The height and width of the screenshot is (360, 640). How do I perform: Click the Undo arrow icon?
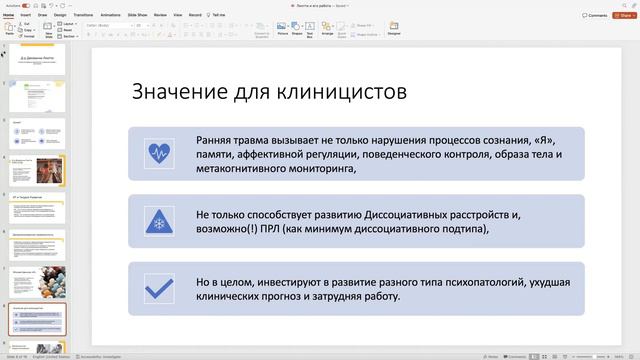[51, 6]
